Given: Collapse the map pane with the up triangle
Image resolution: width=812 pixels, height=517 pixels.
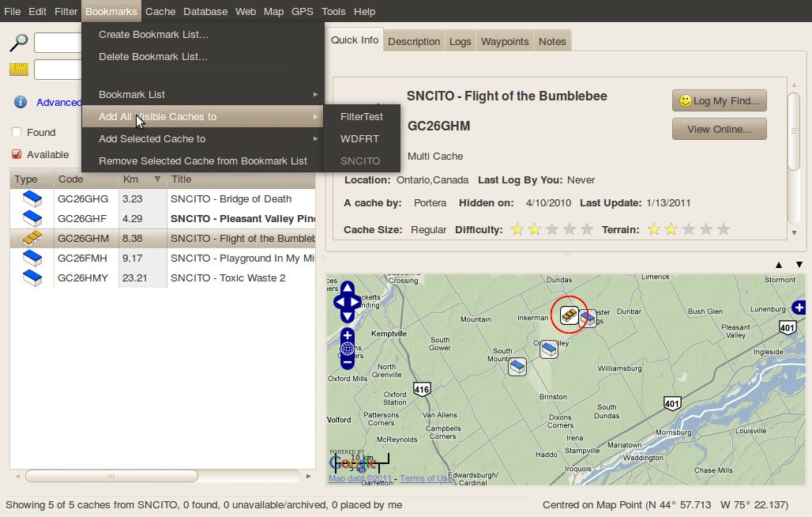Looking at the screenshot, I should 779,265.
